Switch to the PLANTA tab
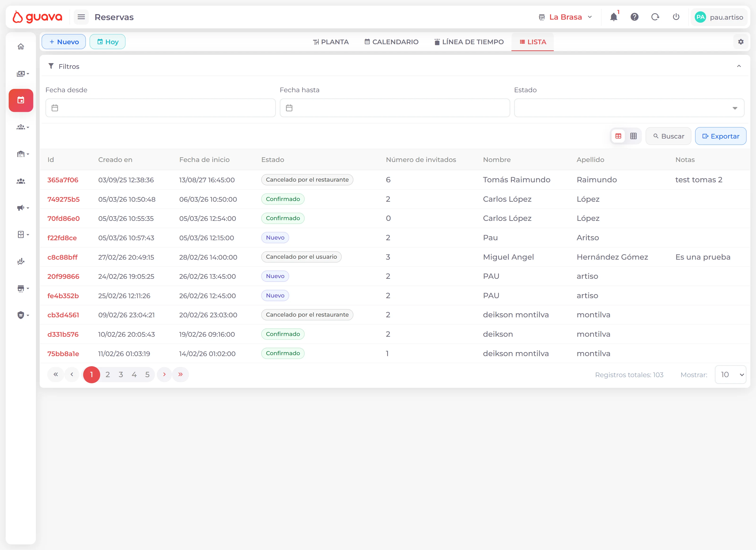The height and width of the screenshot is (550, 756). pyautogui.click(x=331, y=42)
